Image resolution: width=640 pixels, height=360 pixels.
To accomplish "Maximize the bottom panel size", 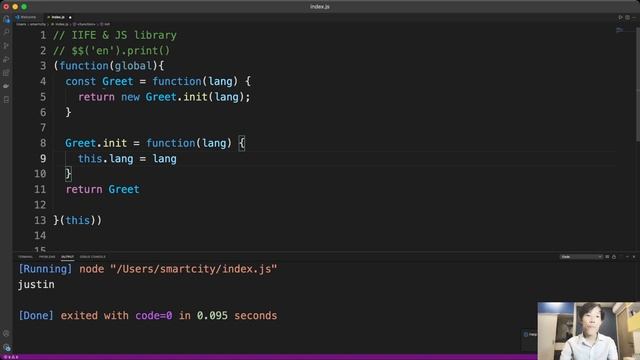I will click(627, 257).
